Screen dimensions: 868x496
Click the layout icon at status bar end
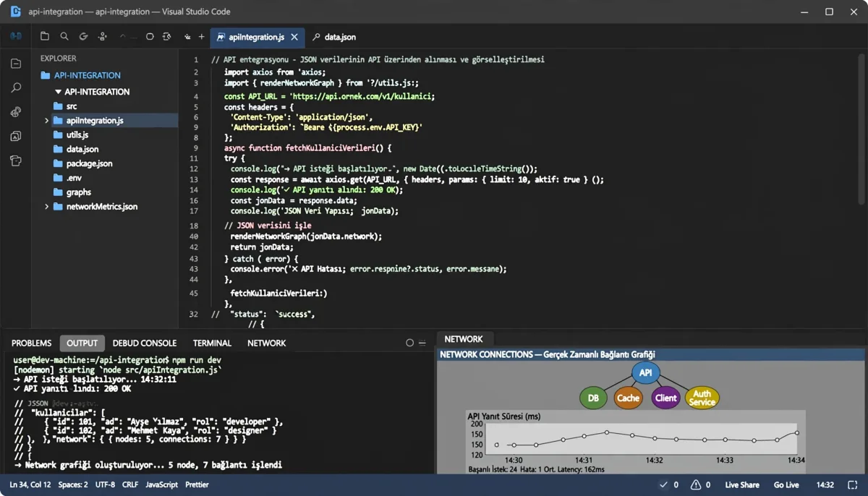click(853, 485)
